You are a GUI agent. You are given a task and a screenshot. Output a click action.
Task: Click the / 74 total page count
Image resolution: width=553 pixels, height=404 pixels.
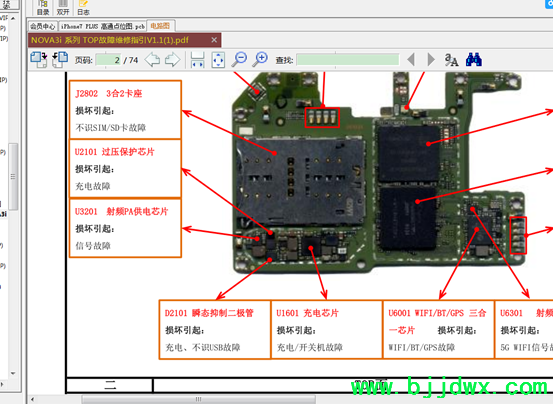pos(130,60)
